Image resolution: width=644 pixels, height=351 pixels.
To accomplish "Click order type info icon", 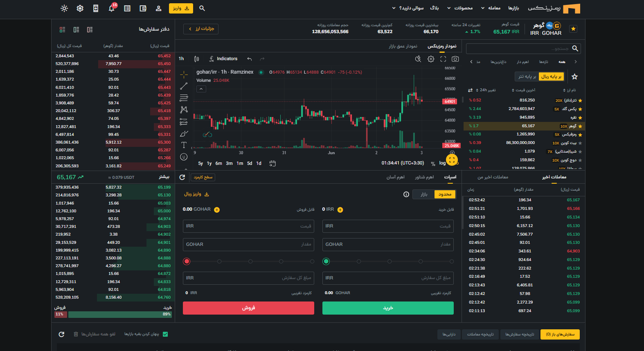I will 406,194.
